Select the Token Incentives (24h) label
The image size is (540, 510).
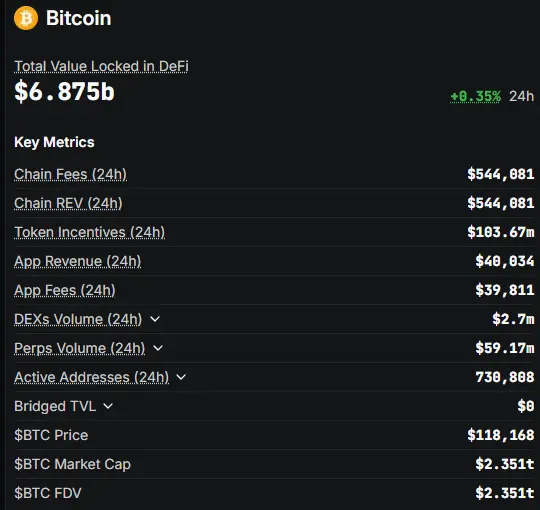(90, 232)
